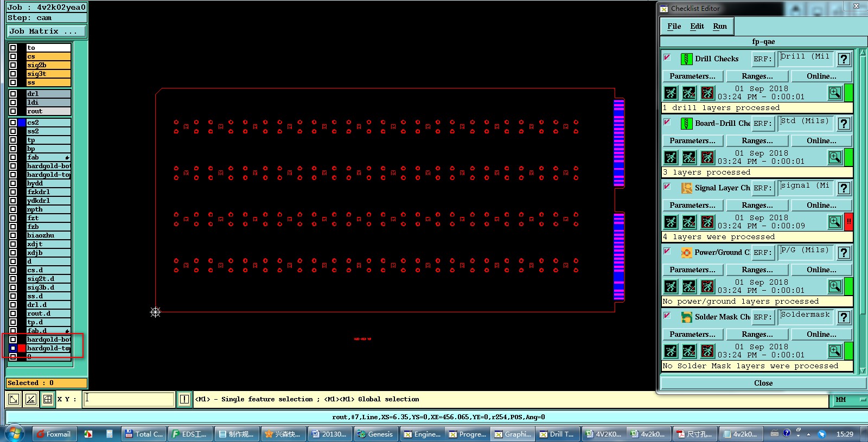Open help for Power/Ground Checks
The image size is (868, 442).
pos(844,253)
